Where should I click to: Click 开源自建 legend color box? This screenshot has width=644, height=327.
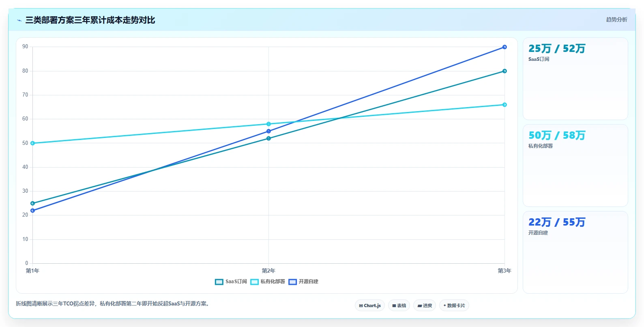point(292,282)
